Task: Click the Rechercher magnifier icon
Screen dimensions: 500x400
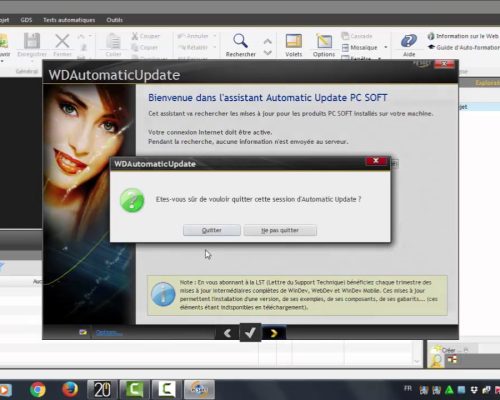Action: [x=240, y=41]
